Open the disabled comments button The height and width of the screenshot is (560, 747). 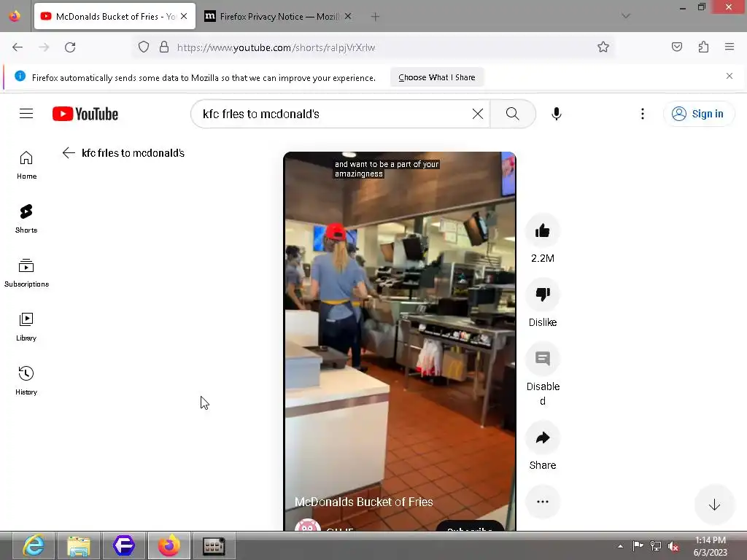point(543,358)
